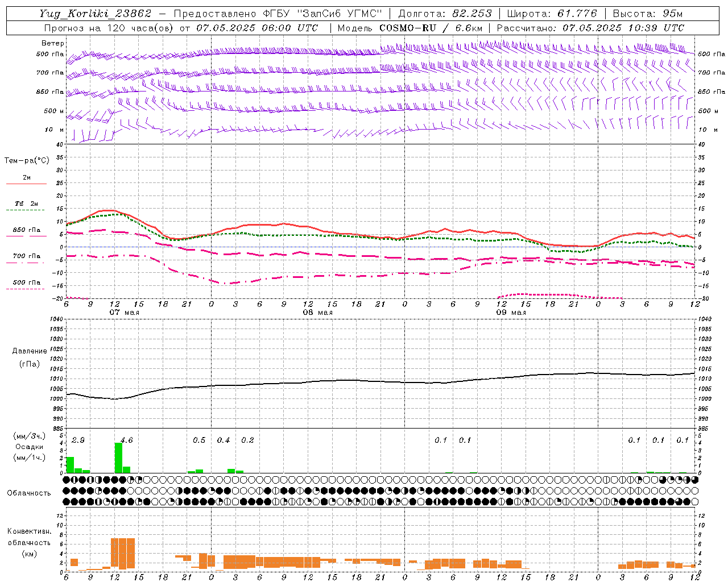Click the 850 гПа temperature legend entry
Screen dimensions: 728x582
pos(26,230)
